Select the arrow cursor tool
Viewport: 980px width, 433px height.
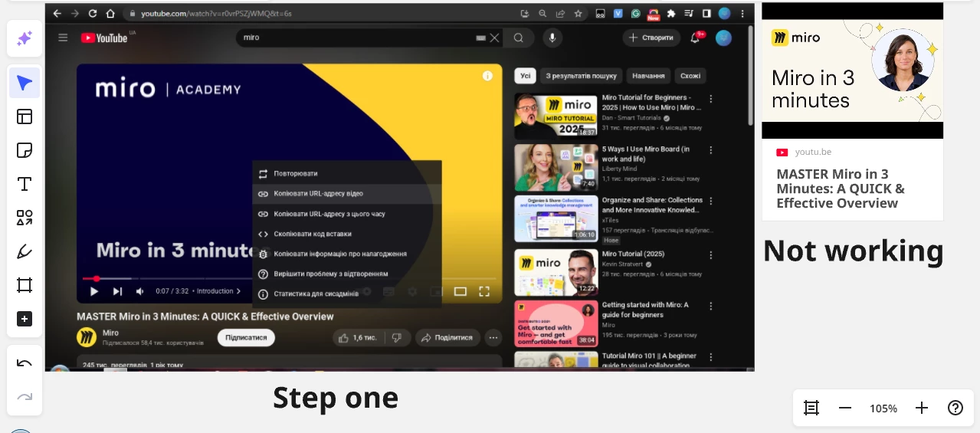tap(25, 83)
